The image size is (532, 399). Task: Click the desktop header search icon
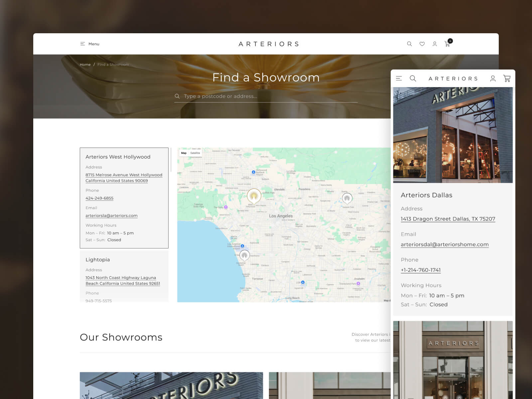click(x=409, y=44)
